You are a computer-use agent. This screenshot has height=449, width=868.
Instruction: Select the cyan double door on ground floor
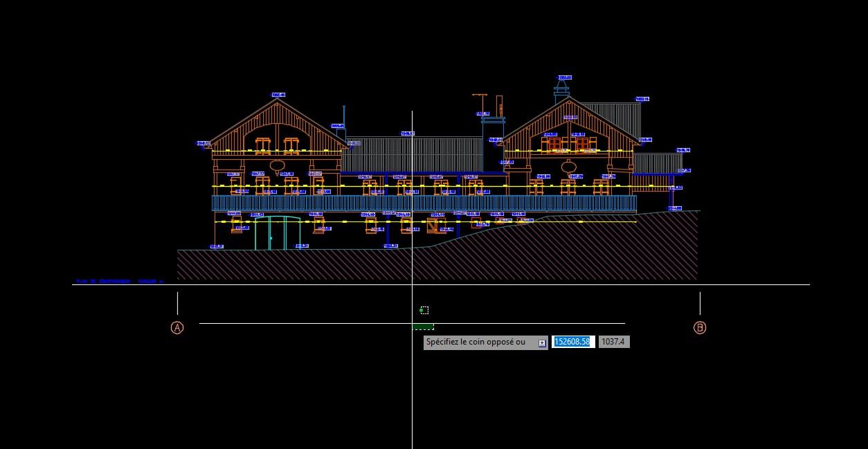tap(278, 233)
